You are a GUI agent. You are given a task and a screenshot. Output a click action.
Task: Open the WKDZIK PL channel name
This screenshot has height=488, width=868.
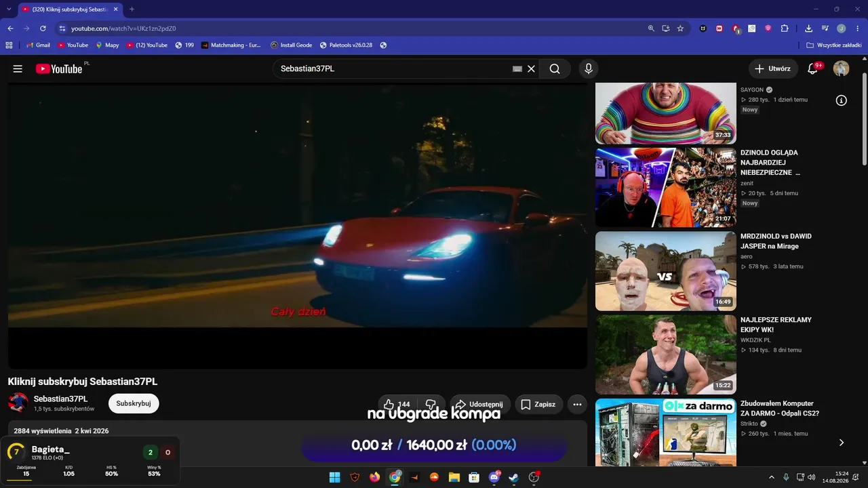coord(755,340)
